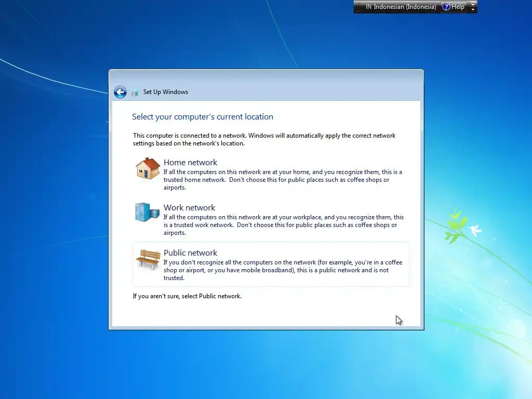Screen dimensions: 532x399
Task: Click the 'This computer is connected to a network' text
Action: pos(264,139)
